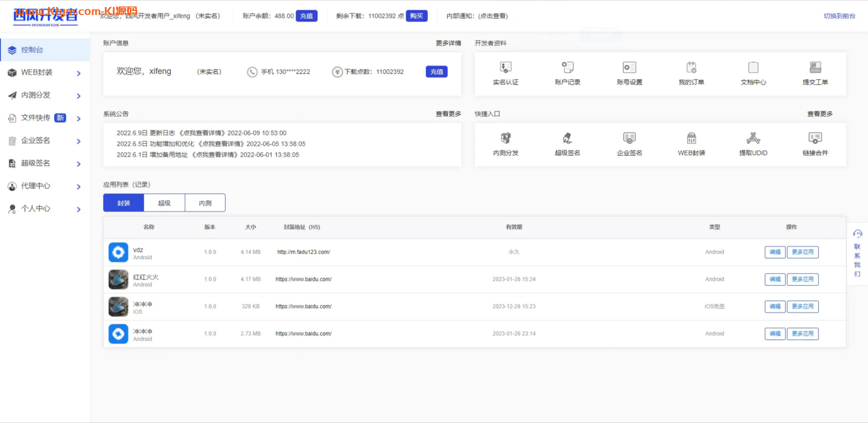Open the 超级签名 shortcut icon
Image resolution: width=868 pixels, height=423 pixels.
pos(567,139)
